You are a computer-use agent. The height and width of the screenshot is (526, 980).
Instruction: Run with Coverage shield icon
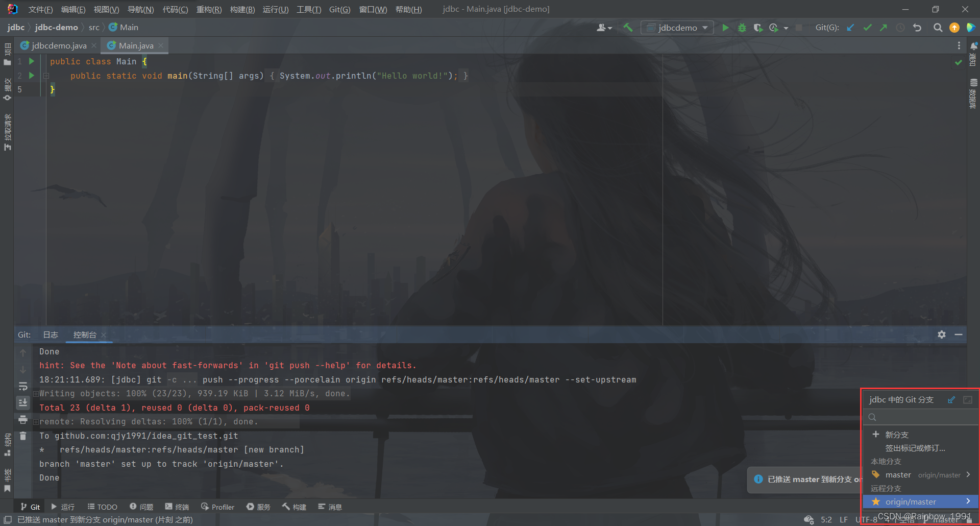(x=758, y=28)
